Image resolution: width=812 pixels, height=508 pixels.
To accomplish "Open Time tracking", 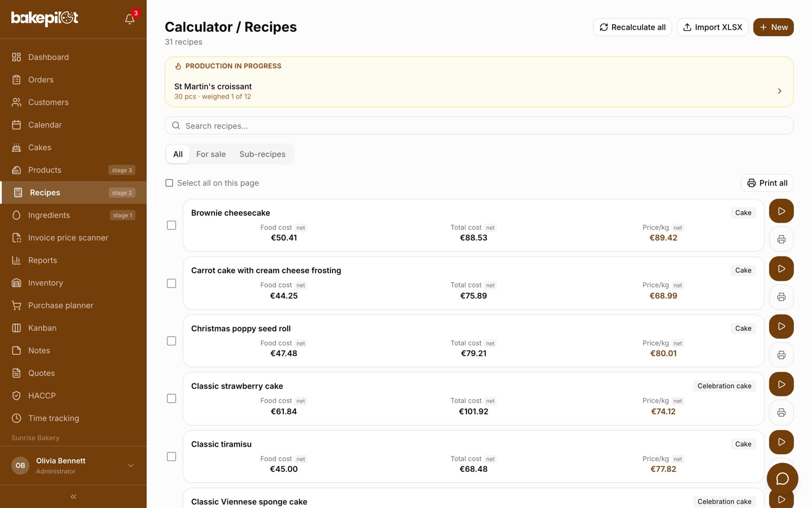I will pyautogui.click(x=73, y=418).
